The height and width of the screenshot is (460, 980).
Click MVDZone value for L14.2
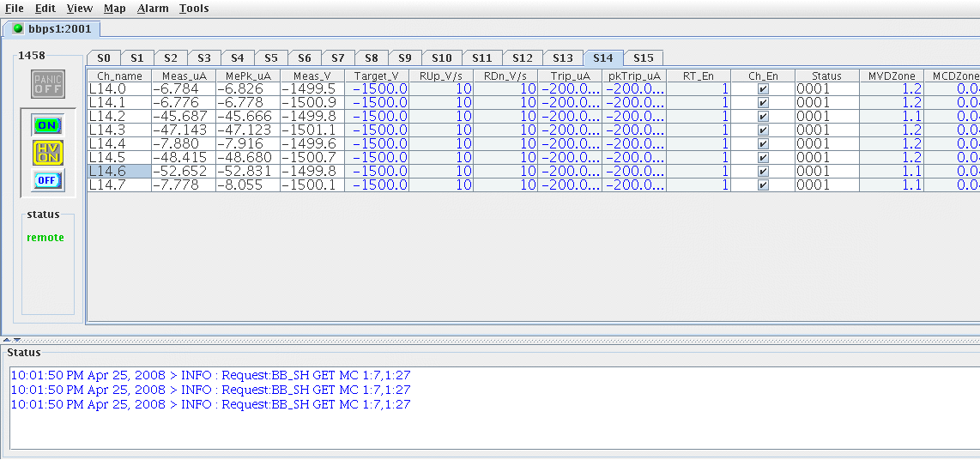(x=892, y=117)
